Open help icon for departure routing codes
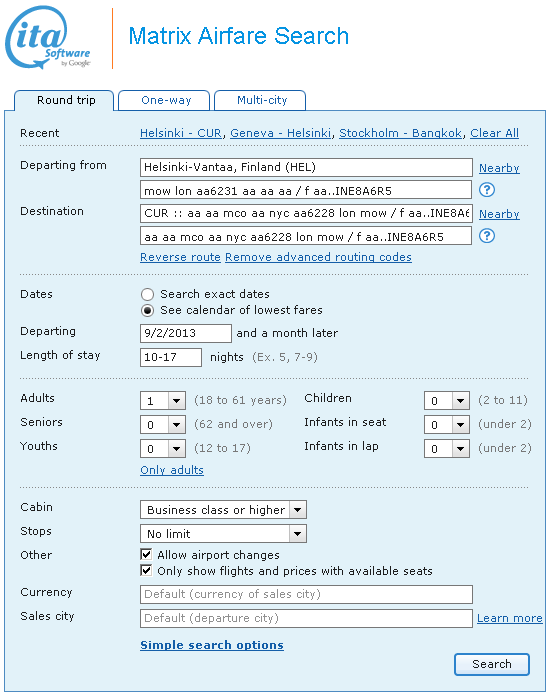This screenshot has width=548, height=693. (x=487, y=190)
